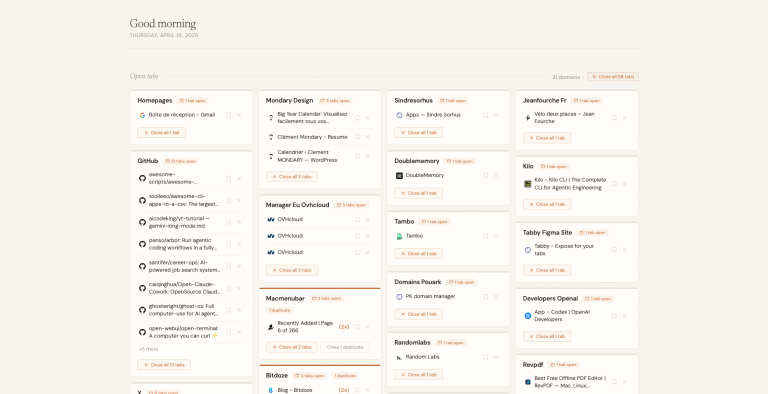Close the penso/arbor tab

(239, 244)
